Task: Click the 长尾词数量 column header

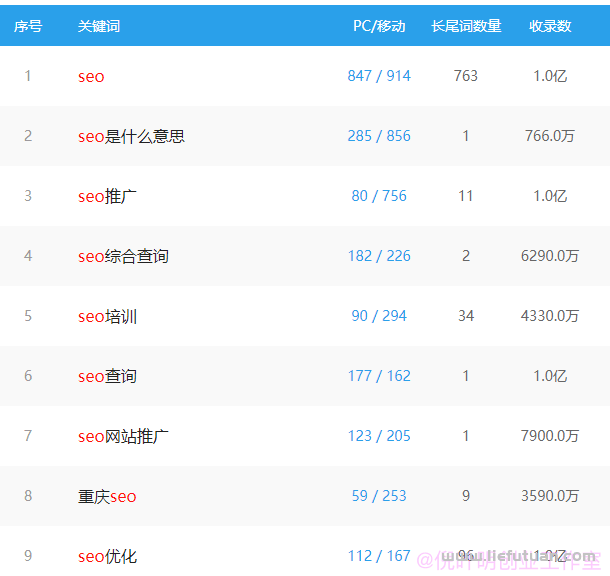Action: (x=466, y=26)
